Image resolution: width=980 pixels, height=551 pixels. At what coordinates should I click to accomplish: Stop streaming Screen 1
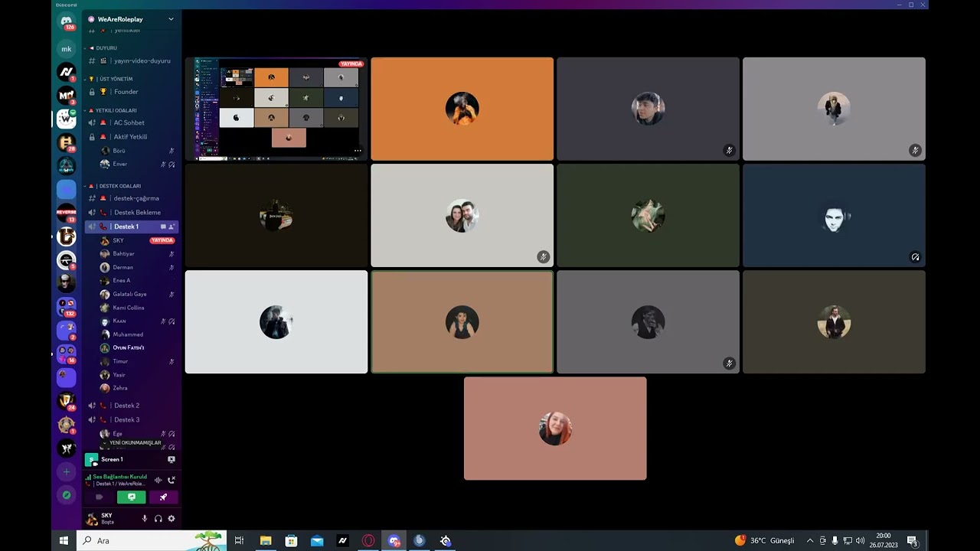tap(171, 459)
